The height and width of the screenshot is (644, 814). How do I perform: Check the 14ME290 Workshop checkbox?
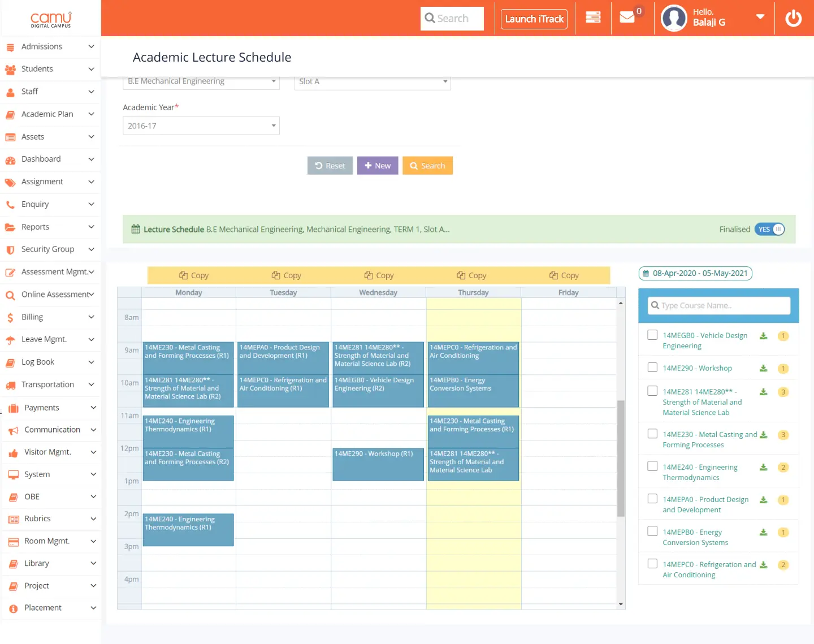tap(652, 368)
